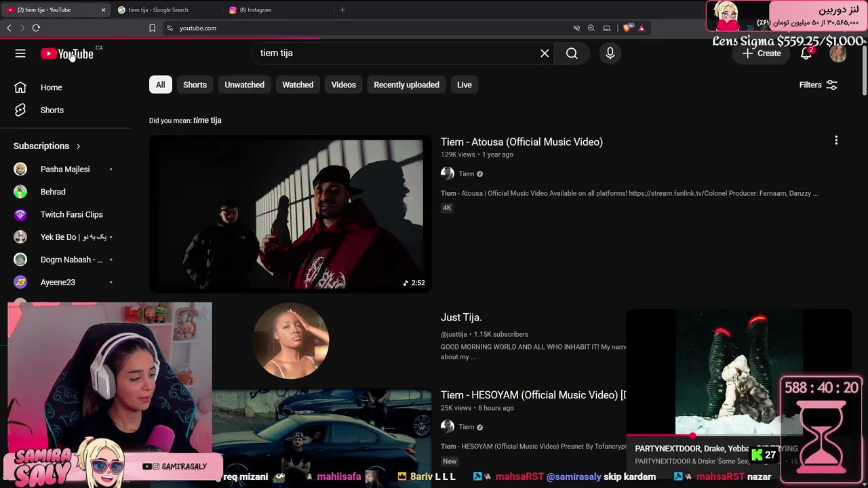
Task: Play the HESOYAM video thumbnail
Action: pos(322,428)
